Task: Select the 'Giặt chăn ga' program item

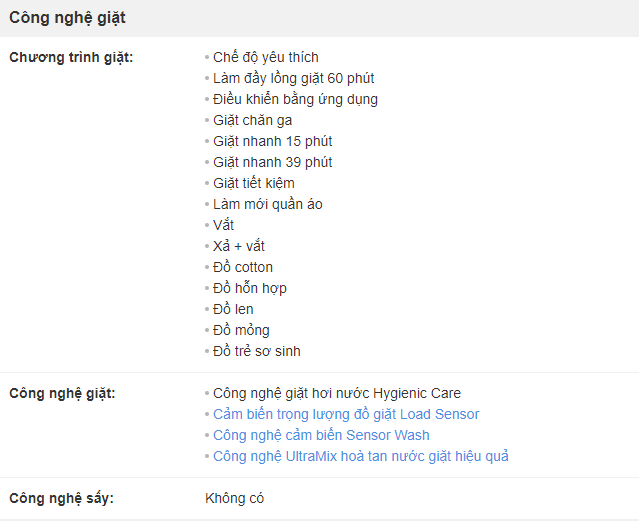Action: click(253, 120)
